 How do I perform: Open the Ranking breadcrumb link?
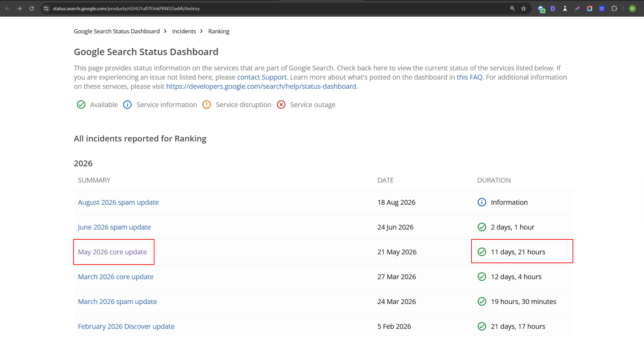pyautogui.click(x=219, y=31)
